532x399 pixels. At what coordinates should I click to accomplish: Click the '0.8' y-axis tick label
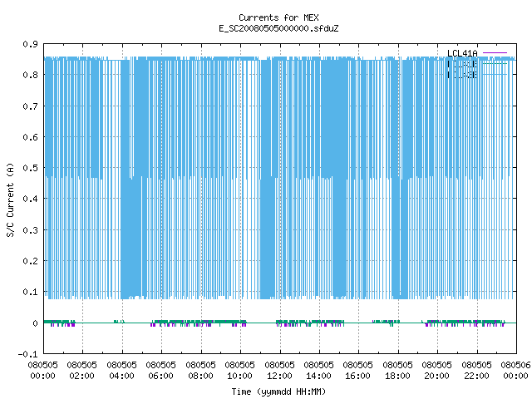click(30, 75)
